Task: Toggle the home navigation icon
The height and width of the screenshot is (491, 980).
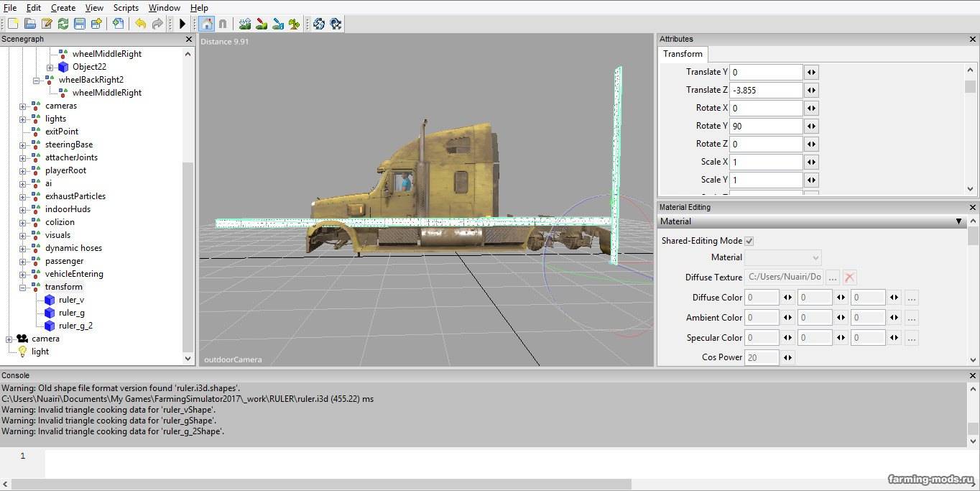Action: point(207,24)
